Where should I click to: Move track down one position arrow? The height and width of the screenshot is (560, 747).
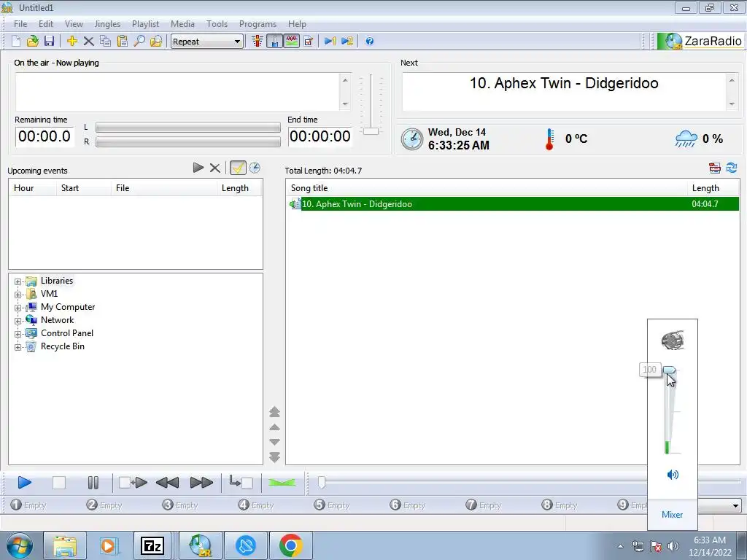[x=274, y=442]
